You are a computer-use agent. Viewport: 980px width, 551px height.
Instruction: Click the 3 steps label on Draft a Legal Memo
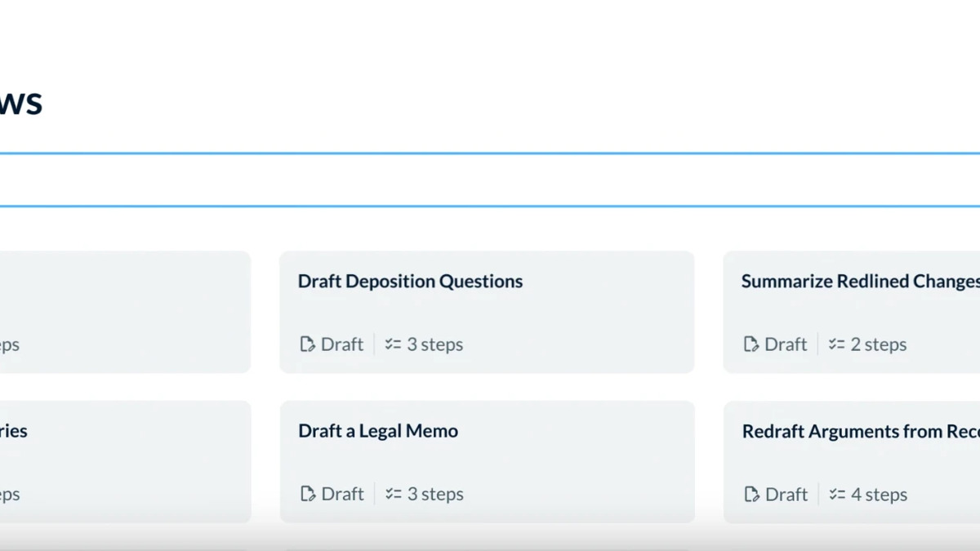(x=435, y=493)
